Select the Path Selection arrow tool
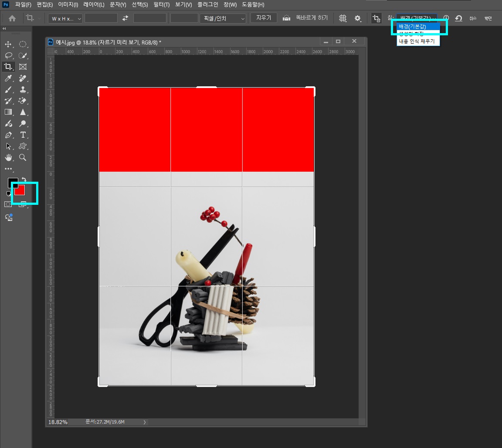This screenshot has width=502, height=448. coord(8,146)
